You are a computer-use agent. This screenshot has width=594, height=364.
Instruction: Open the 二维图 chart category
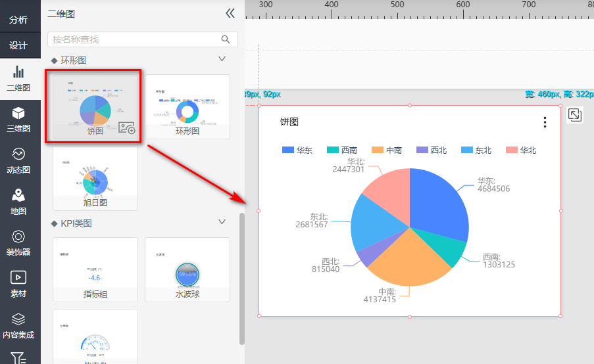coord(18,79)
